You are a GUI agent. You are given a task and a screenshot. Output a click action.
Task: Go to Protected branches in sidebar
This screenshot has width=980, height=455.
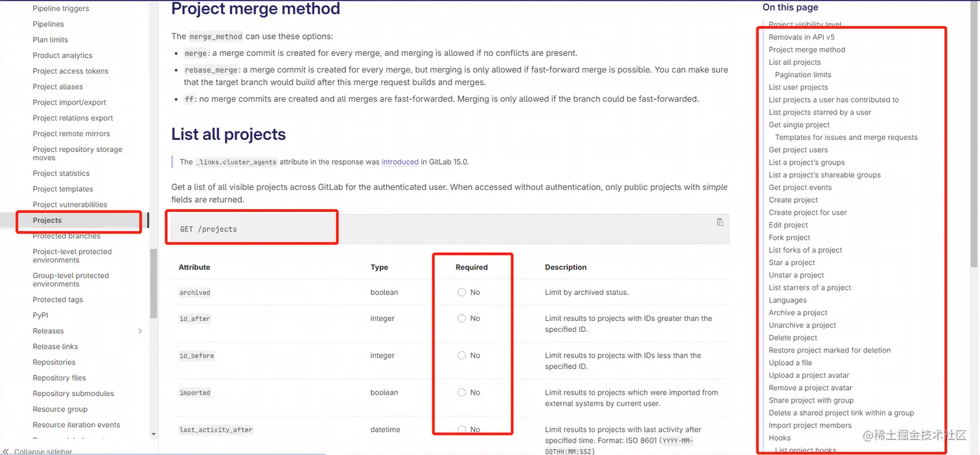[x=66, y=236]
